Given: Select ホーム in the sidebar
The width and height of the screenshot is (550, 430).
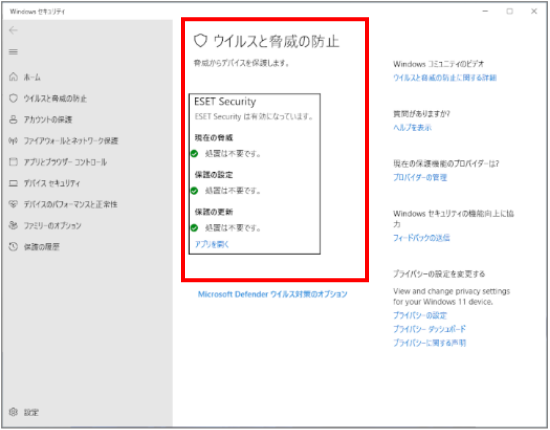Looking at the screenshot, I should pyautogui.click(x=32, y=77).
